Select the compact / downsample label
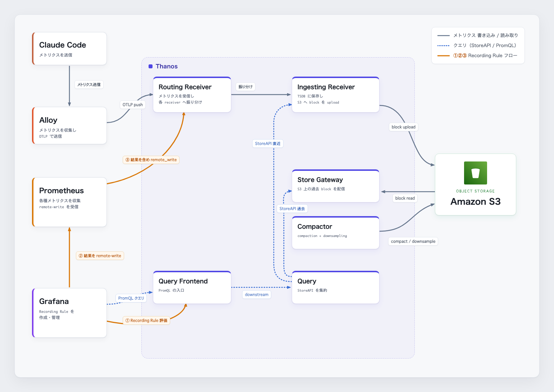Screen dimensions: 554x392 [413, 241]
